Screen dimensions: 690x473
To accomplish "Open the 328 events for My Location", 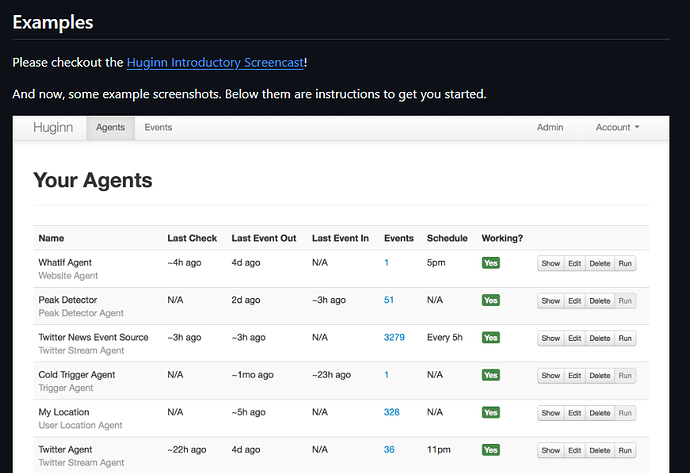I will point(391,412).
